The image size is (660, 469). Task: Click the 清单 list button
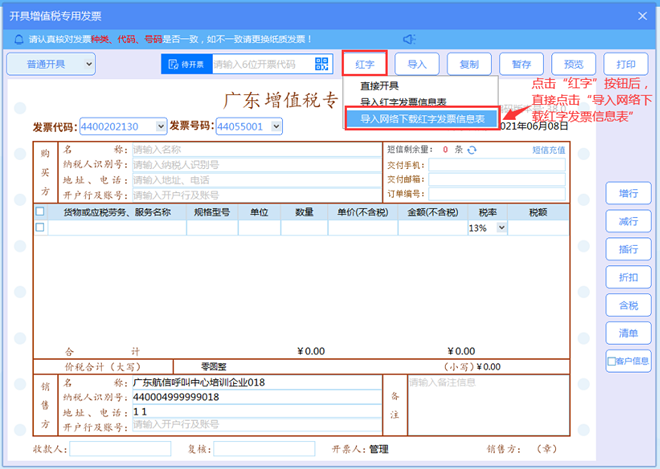coord(628,333)
